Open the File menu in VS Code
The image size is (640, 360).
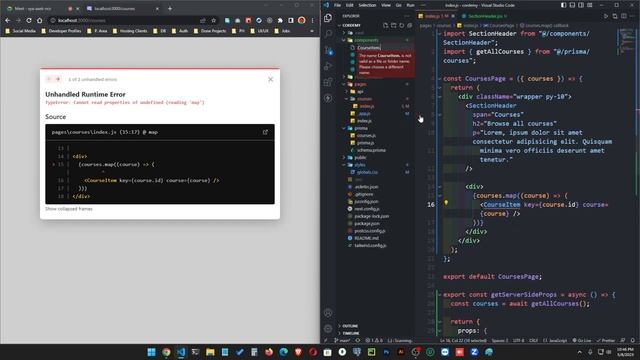coord(337,5)
